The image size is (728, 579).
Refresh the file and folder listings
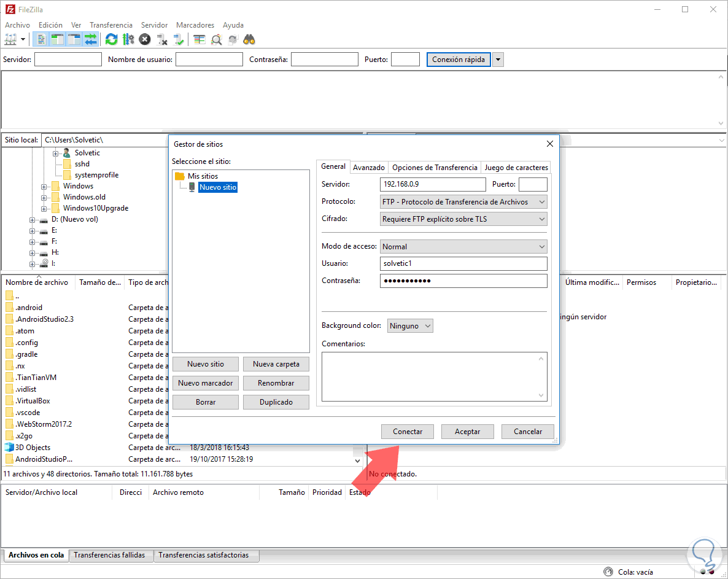(x=111, y=39)
